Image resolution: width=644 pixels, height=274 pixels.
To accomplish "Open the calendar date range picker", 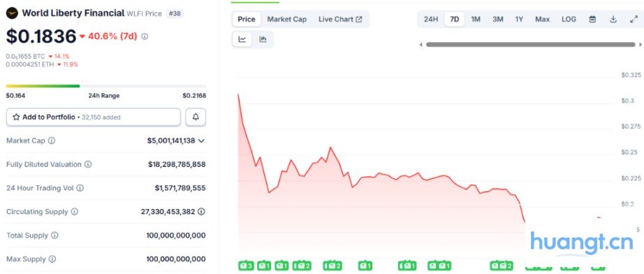I will pyautogui.click(x=592, y=20).
